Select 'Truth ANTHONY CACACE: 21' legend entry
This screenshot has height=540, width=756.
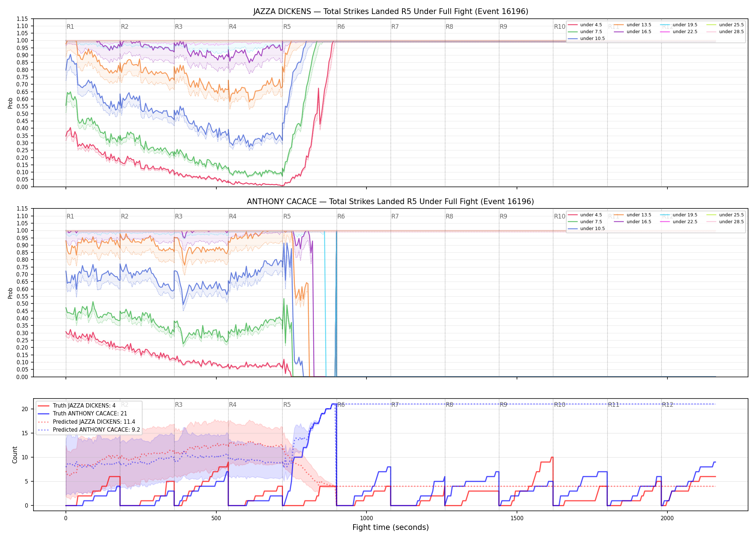pos(82,413)
